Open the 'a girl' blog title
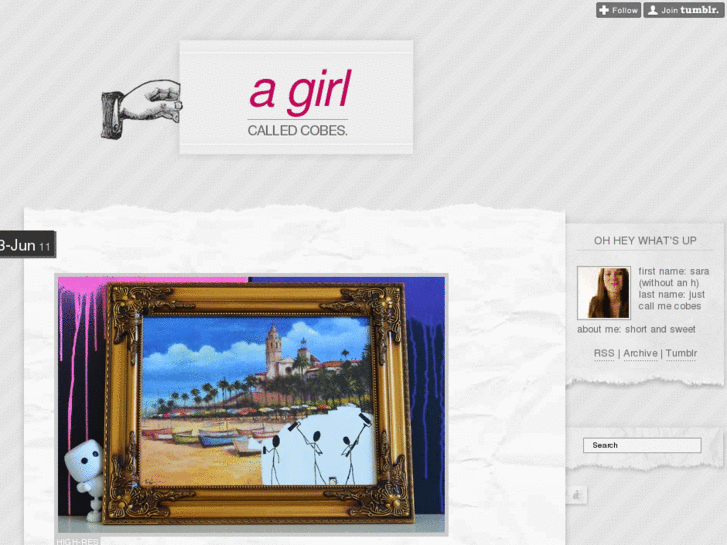 (x=300, y=92)
